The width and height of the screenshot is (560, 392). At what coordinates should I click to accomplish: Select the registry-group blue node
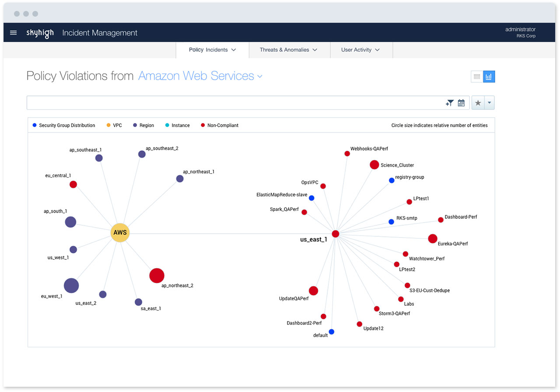(392, 180)
